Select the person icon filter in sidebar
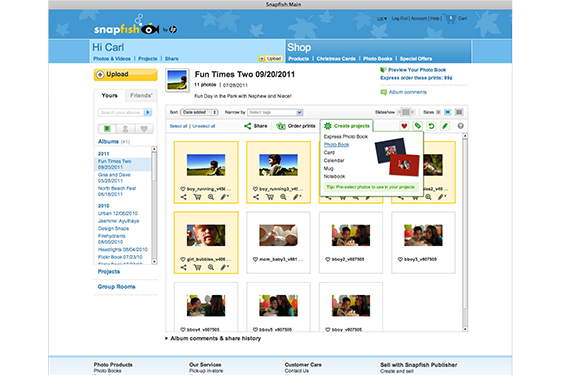Screen dimensions: 566x375 pos(125,129)
